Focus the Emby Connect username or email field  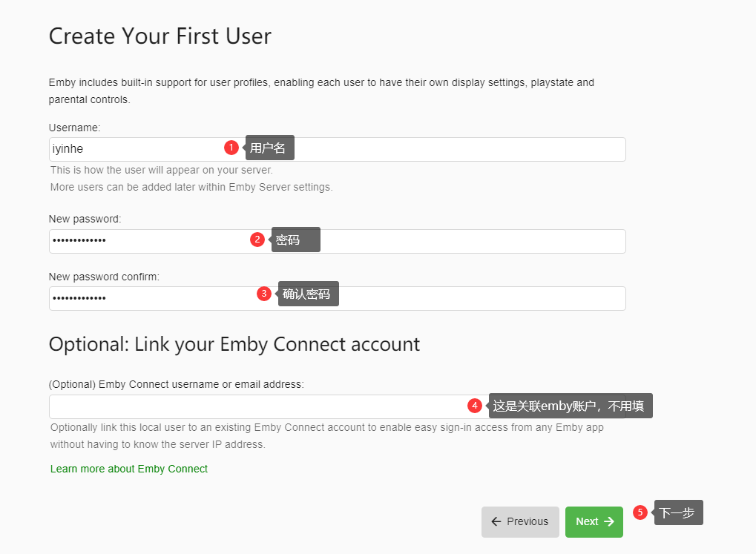point(252,406)
